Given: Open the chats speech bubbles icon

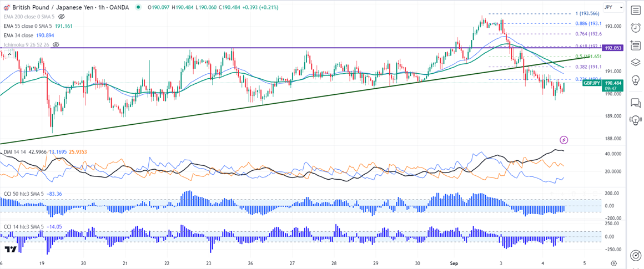Looking at the screenshot, I should pos(635,102).
